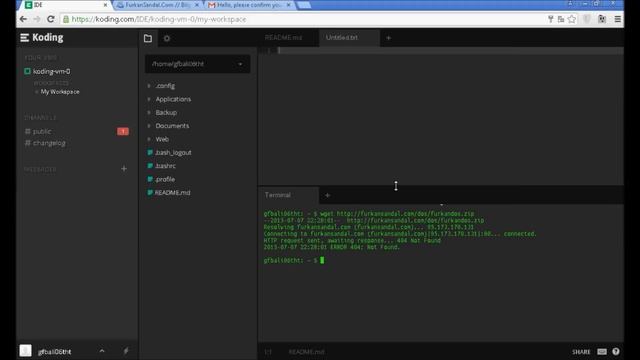
Task: Expand the Documents folder
Action: [x=172, y=126]
